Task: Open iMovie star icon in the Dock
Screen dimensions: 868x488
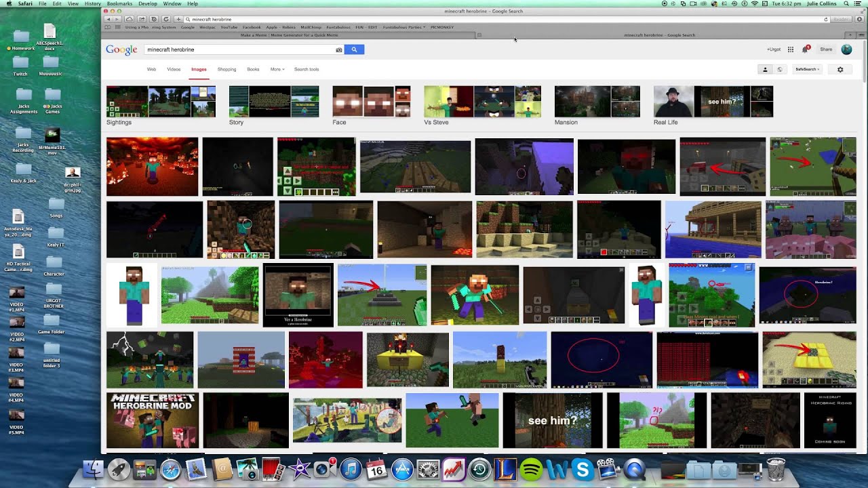Action: click(x=299, y=469)
